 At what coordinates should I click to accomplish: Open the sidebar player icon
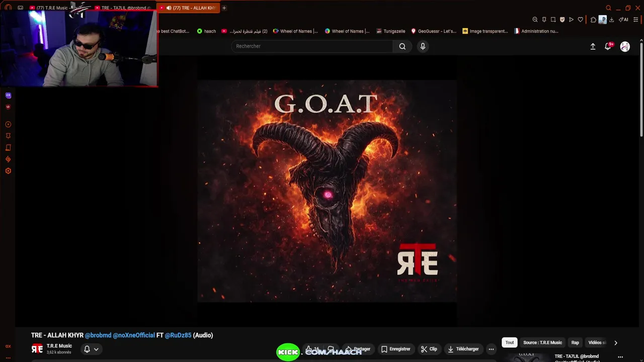click(8, 124)
